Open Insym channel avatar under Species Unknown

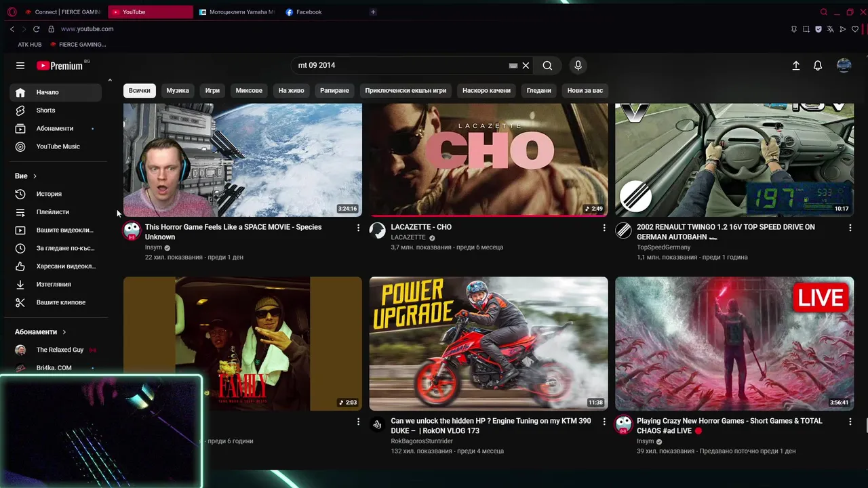[x=132, y=230]
